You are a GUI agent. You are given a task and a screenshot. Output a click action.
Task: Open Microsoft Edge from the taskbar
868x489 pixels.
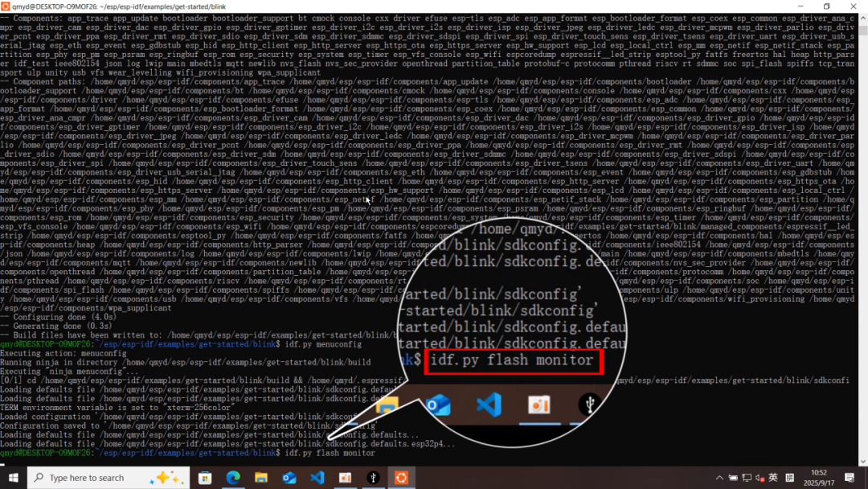pyautogui.click(x=233, y=478)
